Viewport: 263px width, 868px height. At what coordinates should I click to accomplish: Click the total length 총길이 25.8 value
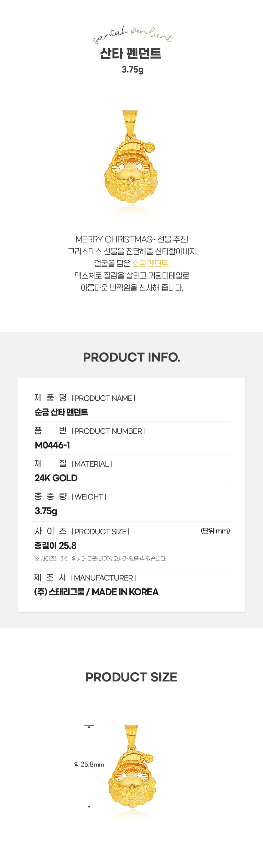(55, 546)
